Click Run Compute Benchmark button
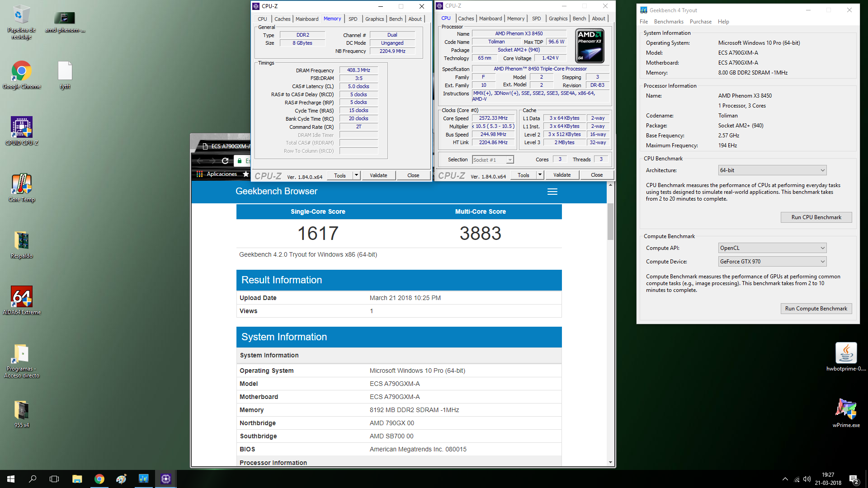868x488 pixels. coord(816,309)
